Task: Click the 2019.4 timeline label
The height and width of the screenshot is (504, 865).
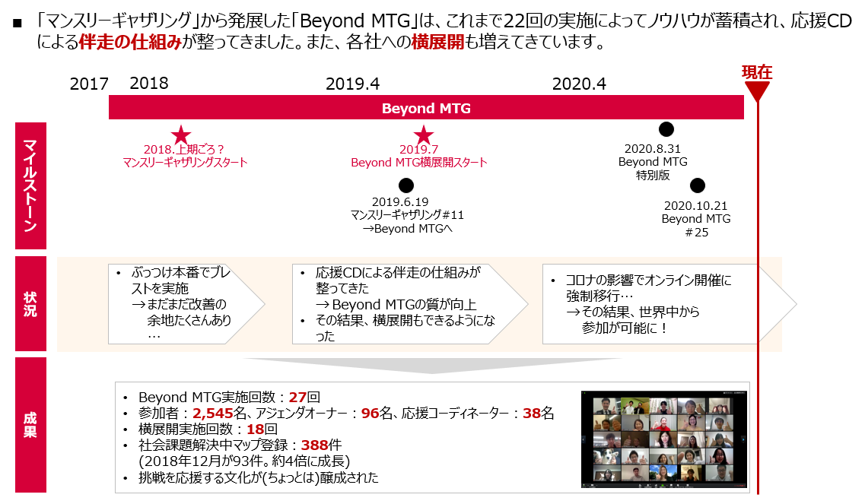Action: (x=352, y=84)
